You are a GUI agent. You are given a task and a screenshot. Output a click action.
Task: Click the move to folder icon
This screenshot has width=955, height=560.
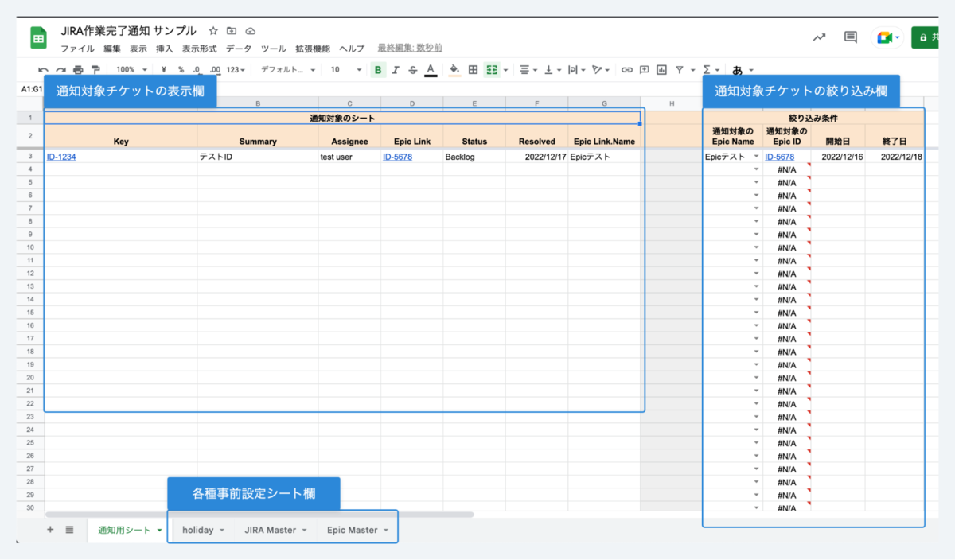tap(232, 31)
